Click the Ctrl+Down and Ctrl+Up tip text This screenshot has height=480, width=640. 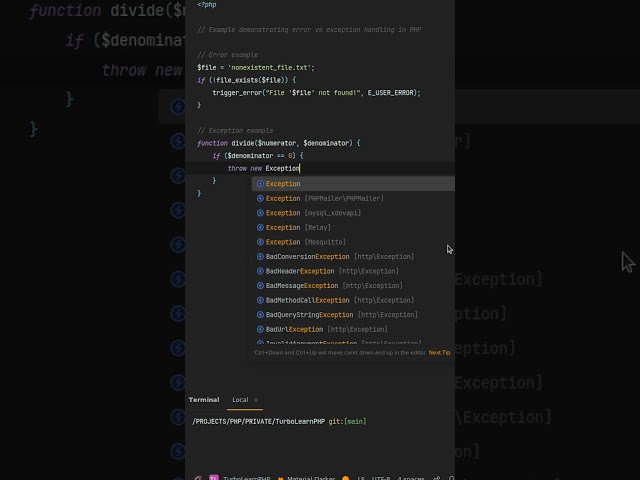point(340,353)
